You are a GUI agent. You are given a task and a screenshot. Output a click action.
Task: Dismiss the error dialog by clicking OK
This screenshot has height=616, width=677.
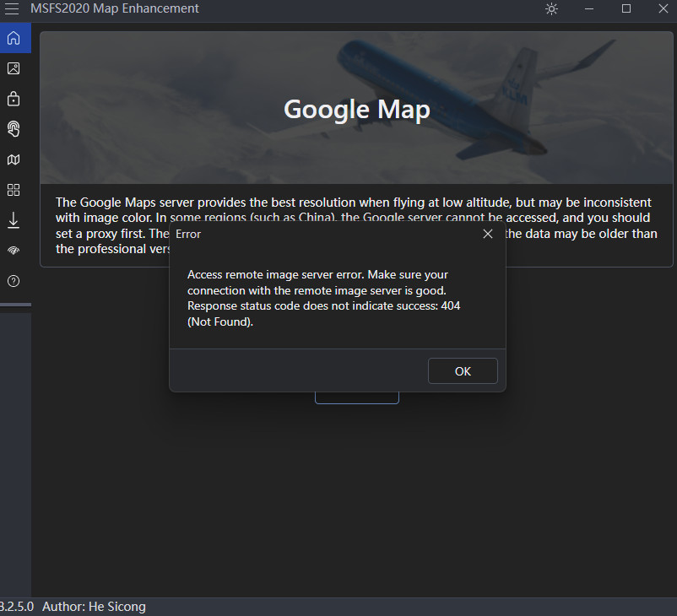tap(463, 370)
